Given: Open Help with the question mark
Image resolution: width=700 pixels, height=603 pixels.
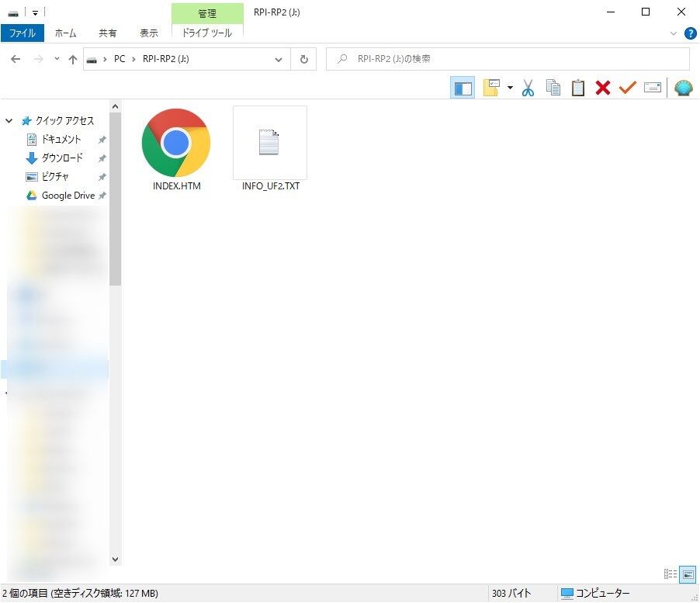Looking at the screenshot, I should coord(690,33).
